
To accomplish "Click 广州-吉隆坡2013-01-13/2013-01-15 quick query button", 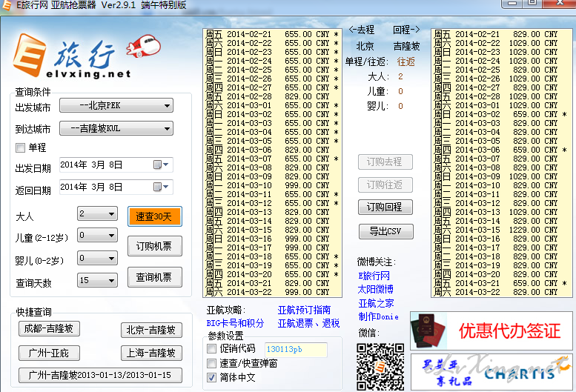I will pos(100,375).
